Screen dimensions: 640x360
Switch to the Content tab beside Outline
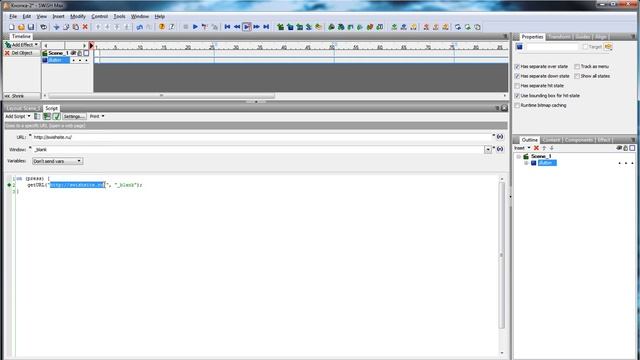pos(551,140)
